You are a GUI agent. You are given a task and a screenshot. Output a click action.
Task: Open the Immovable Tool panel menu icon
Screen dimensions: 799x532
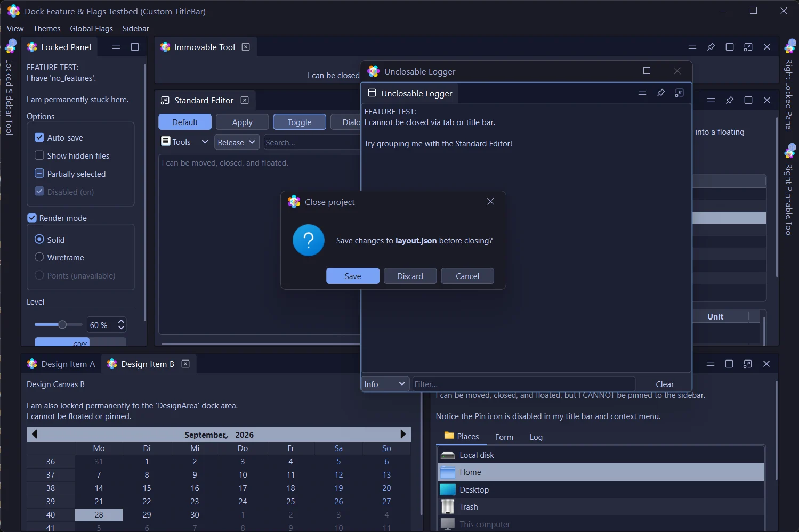pos(692,47)
